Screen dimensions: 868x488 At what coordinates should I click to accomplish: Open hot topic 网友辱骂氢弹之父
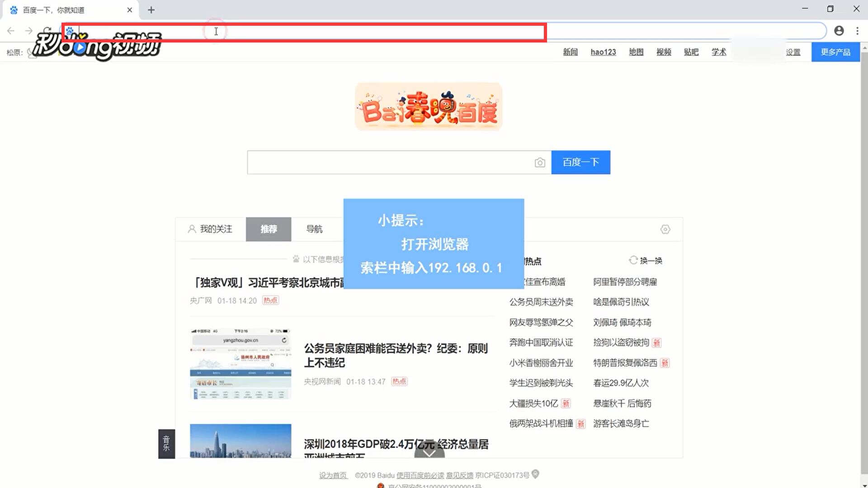(541, 322)
